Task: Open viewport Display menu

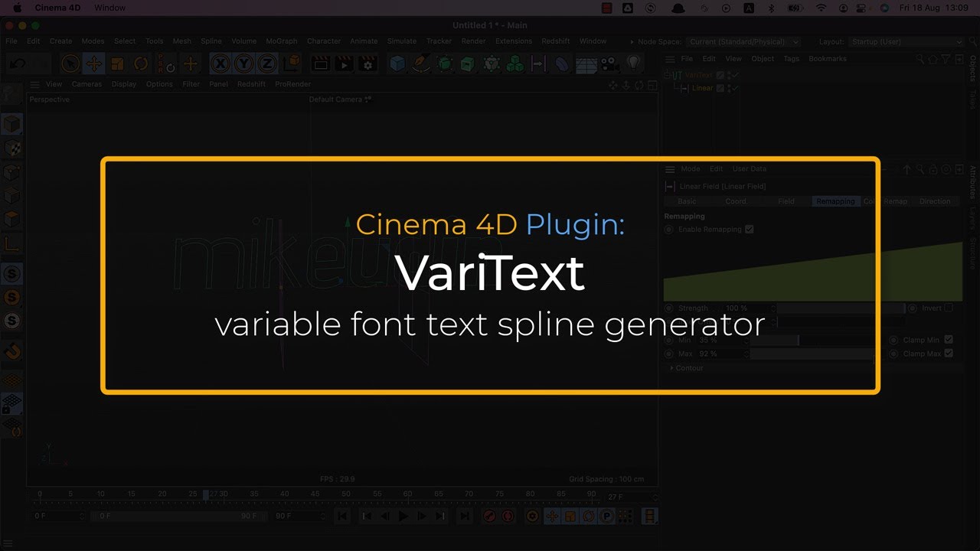Action: [x=124, y=84]
